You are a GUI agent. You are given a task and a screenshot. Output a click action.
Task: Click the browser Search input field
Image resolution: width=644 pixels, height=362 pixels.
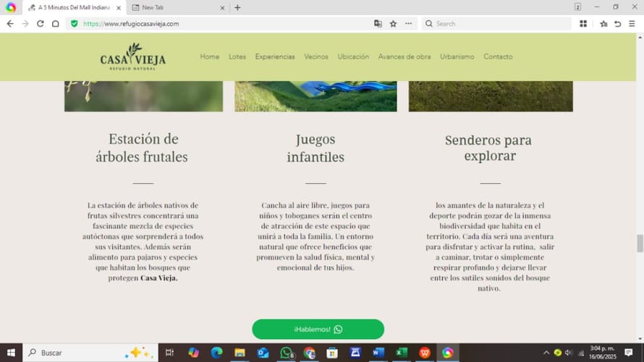click(496, 24)
